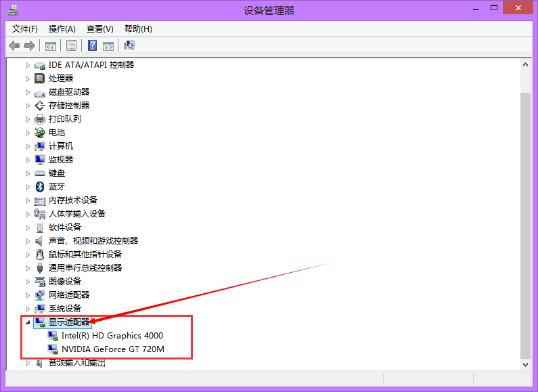Viewport: 538px width, 392px height.
Task: Select the 系统设备 category label
Action: [x=65, y=309]
